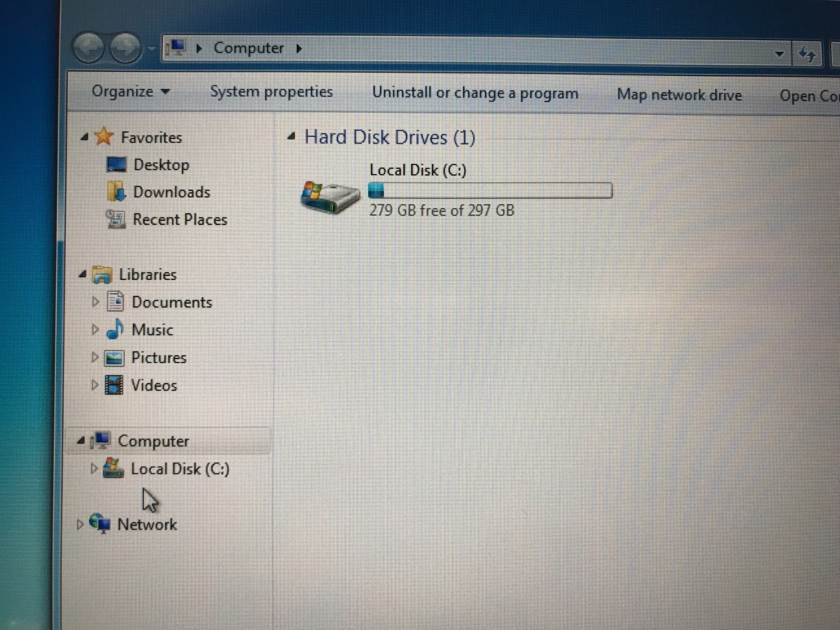Open Desktop from Favorites

[161, 165]
